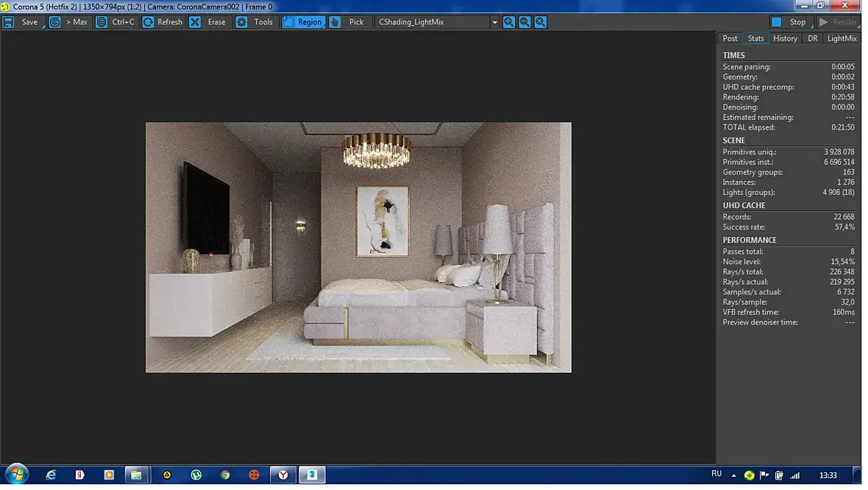Click the SCENE section header
The height and width of the screenshot is (490, 868).
(x=733, y=141)
